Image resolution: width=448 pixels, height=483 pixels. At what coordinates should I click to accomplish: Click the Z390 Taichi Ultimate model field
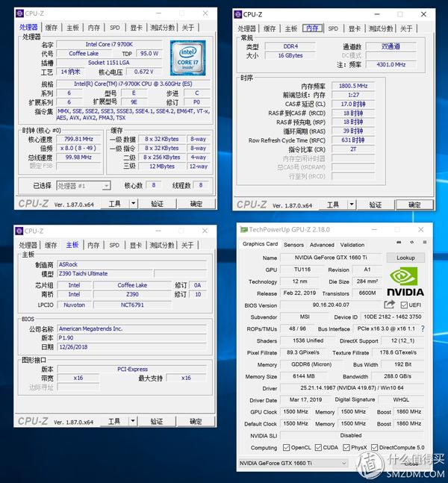coord(105,273)
